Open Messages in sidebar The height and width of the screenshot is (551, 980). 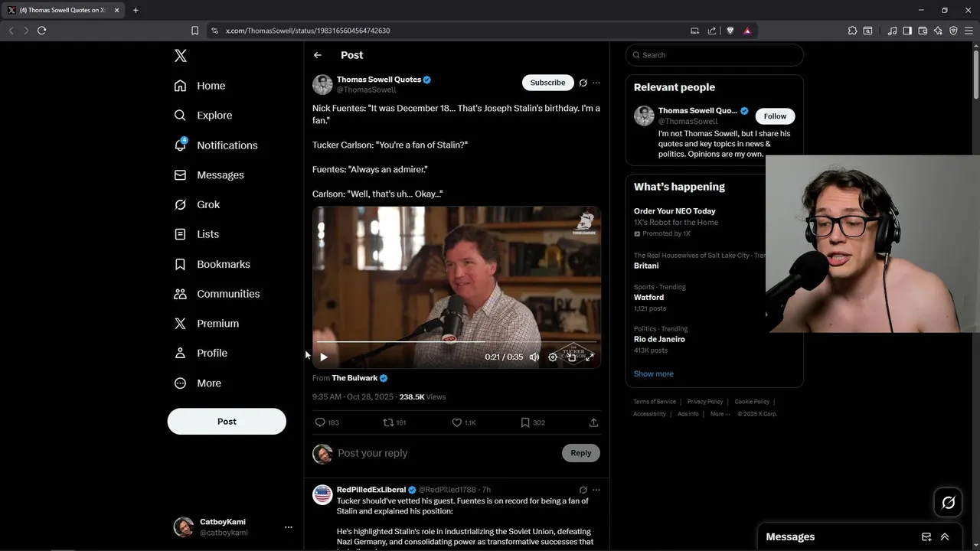click(209, 175)
